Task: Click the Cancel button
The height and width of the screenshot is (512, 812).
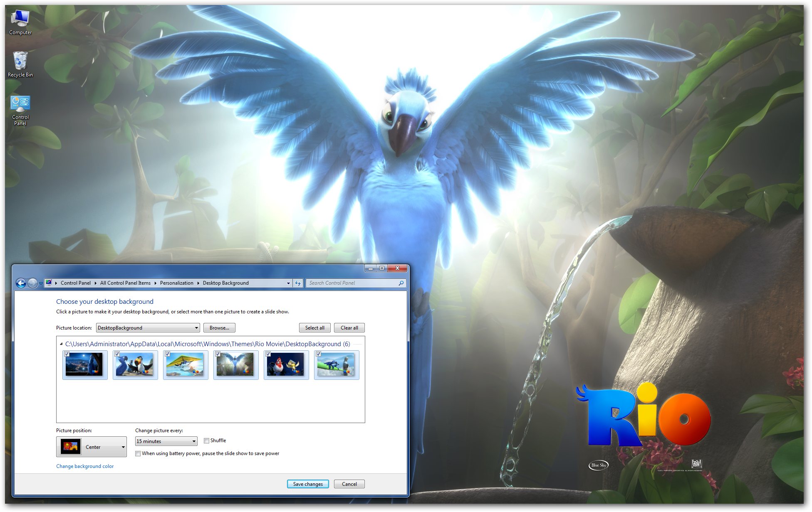Action: point(349,484)
